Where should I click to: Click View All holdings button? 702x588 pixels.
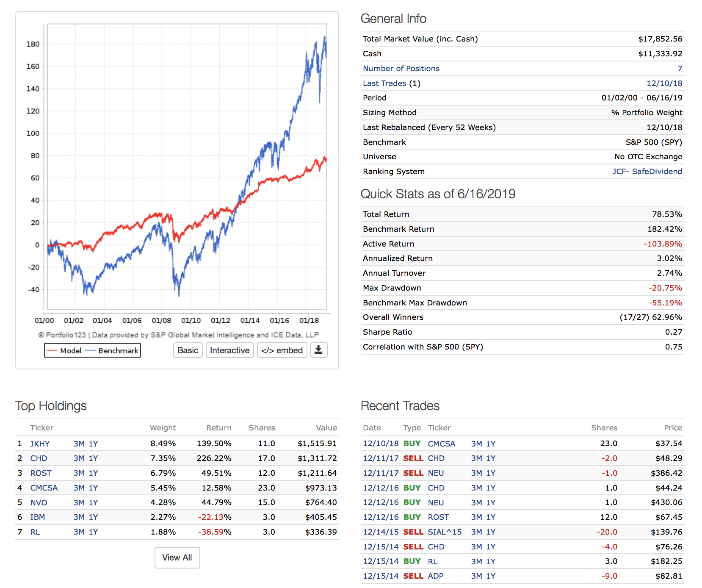coord(177,557)
